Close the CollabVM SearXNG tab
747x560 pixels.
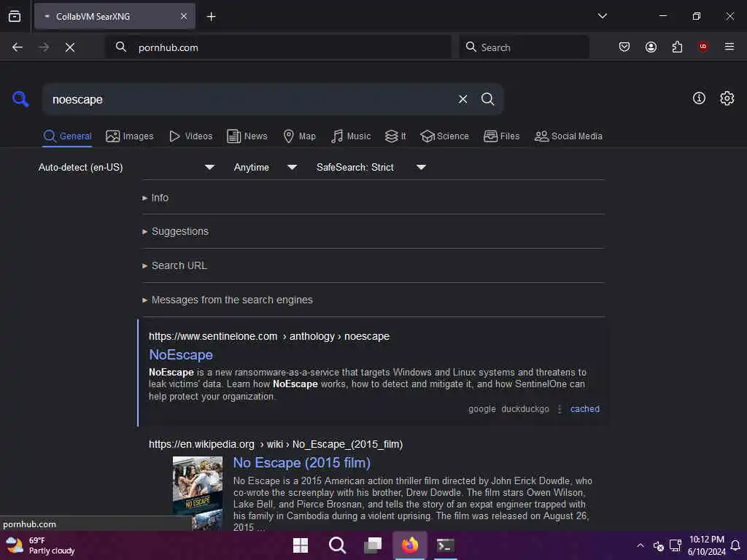pos(184,16)
